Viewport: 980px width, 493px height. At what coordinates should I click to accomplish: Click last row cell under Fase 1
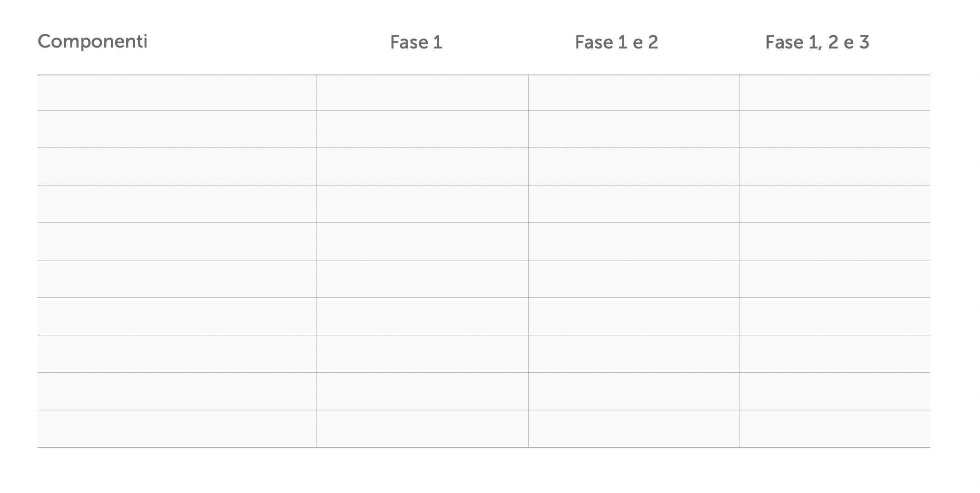(x=422, y=429)
